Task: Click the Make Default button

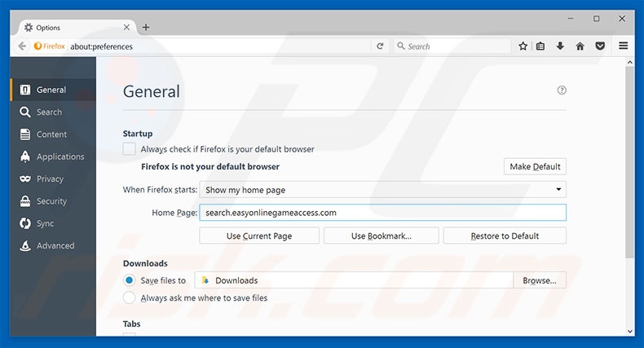Action: point(535,166)
